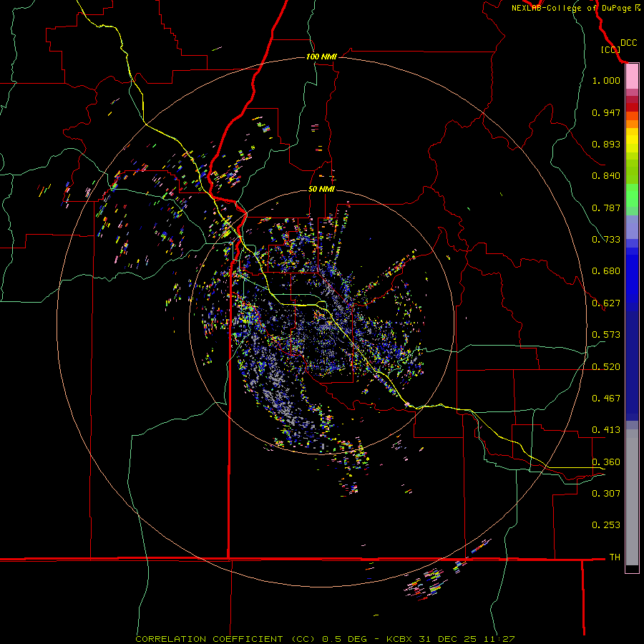Click the "0.5 DEG" elevation text
644x644 pixels.
click(345, 639)
